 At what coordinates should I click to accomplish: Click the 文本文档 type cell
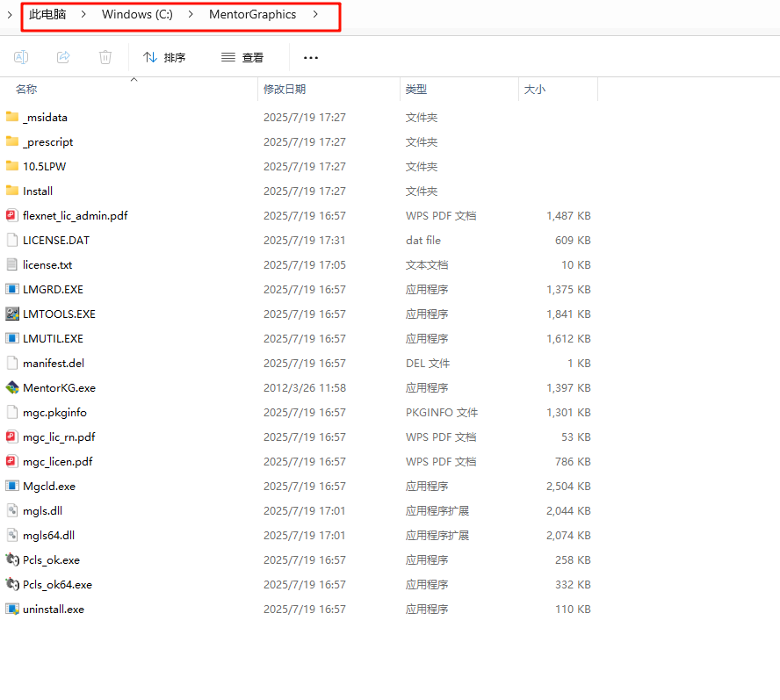coord(427,264)
